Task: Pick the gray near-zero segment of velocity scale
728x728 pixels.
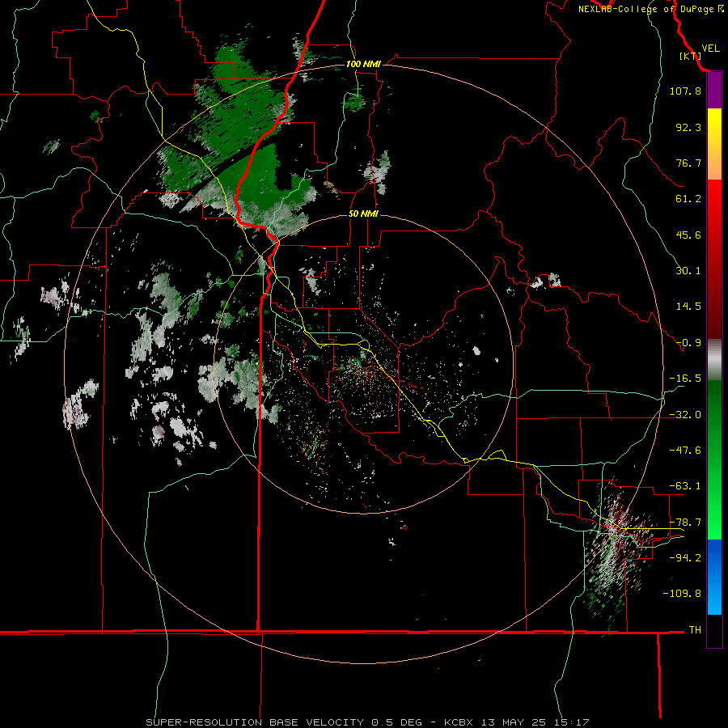Action: tap(714, 360)
